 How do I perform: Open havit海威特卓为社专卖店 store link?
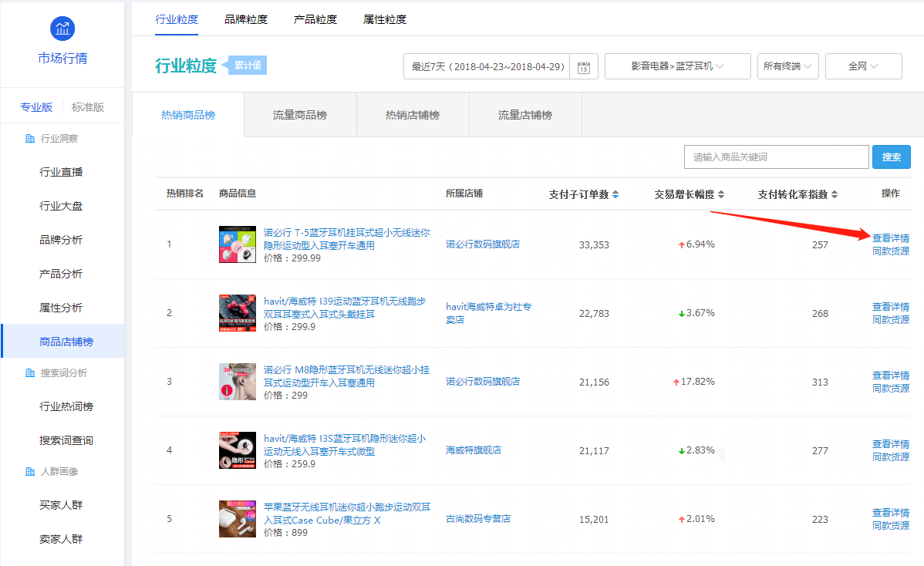point(488,313)
